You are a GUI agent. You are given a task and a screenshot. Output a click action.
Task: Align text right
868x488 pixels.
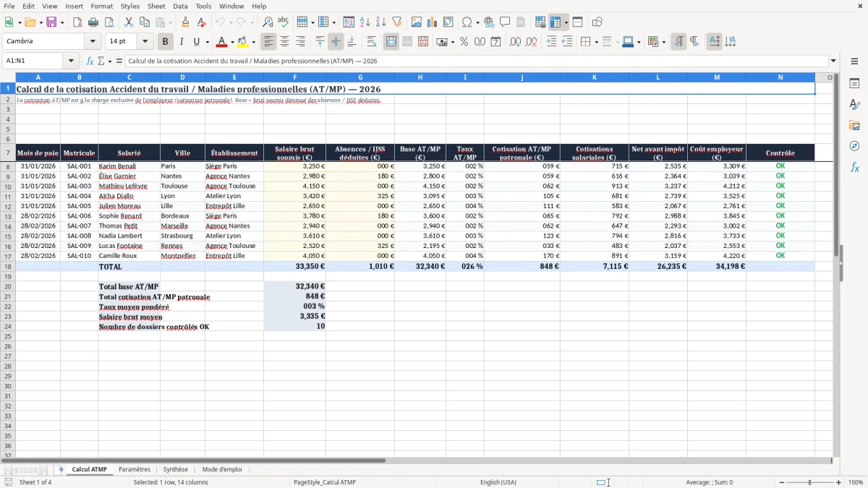pos(301,42)
